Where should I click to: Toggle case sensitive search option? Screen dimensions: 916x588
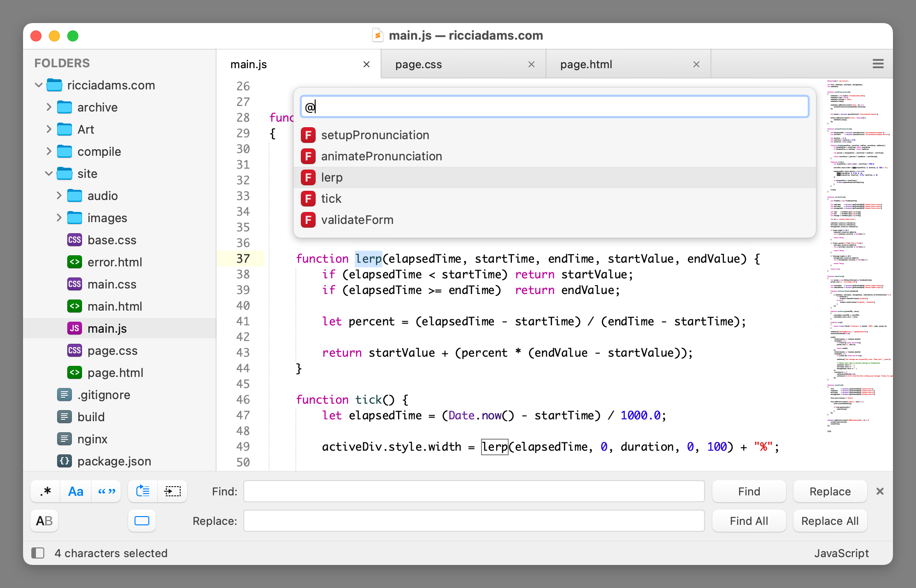[76, 491]
